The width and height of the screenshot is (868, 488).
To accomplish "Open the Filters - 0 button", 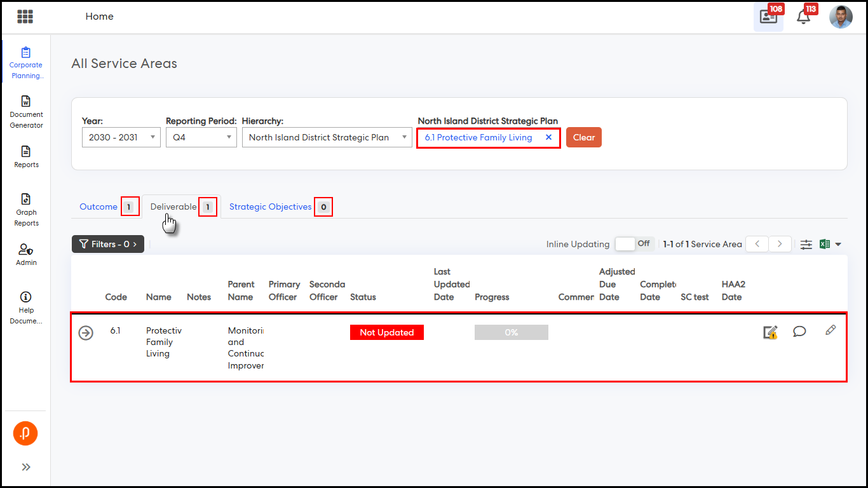I will tap(108, 244).
